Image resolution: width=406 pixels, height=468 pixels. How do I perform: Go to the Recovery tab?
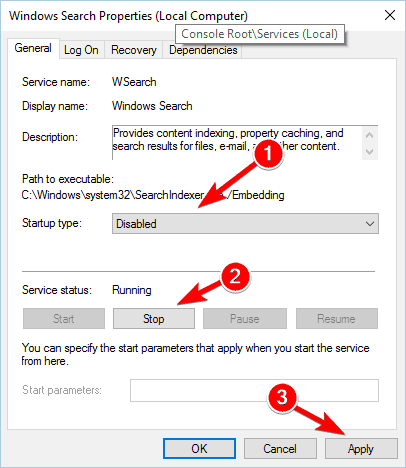click(x=134, y=50)
